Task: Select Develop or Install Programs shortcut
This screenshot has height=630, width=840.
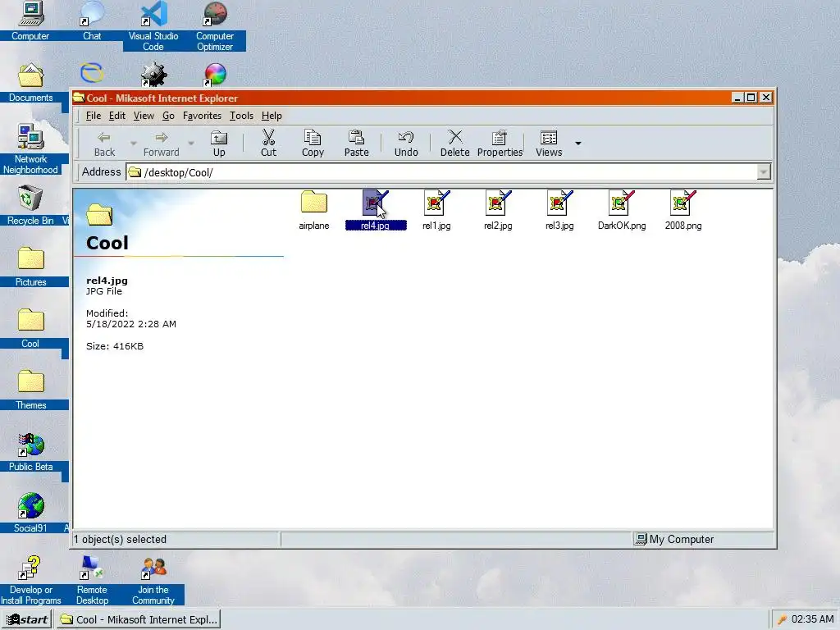Action: (30, 580)
